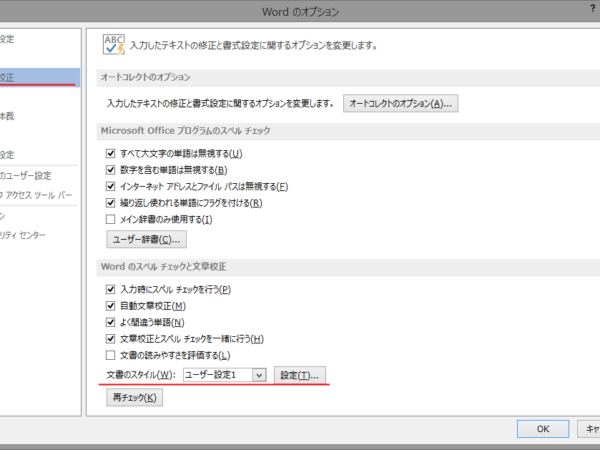Select the highlighted 校正 sidebar category

pyautogui.click(x=39, y=78)
